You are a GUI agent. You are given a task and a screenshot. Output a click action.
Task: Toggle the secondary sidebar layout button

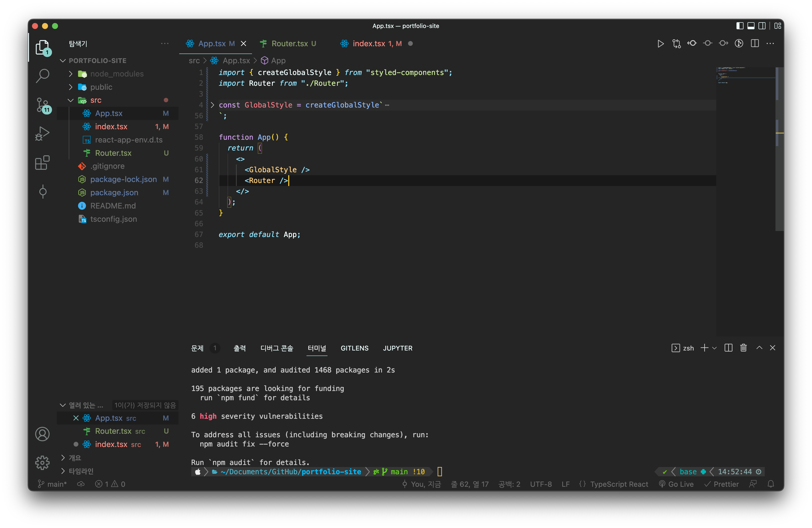point(761,26)
